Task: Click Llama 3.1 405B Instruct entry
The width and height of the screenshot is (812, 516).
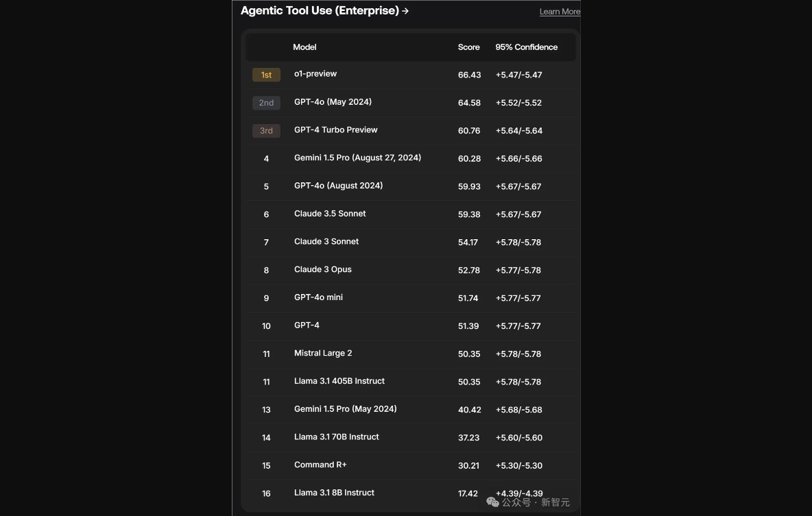Action: tap(339, 381)
